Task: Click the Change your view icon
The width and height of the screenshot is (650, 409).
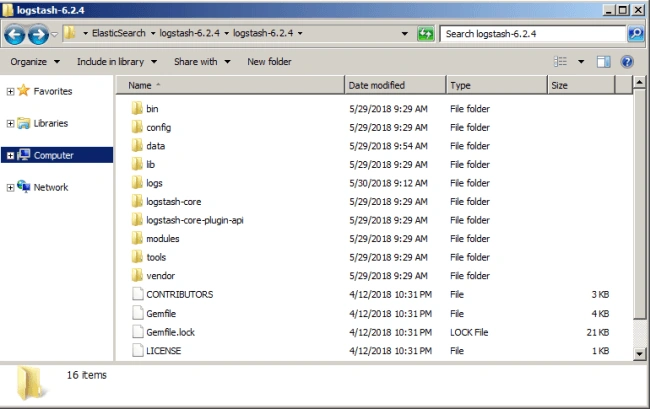Action: point(560,62)
